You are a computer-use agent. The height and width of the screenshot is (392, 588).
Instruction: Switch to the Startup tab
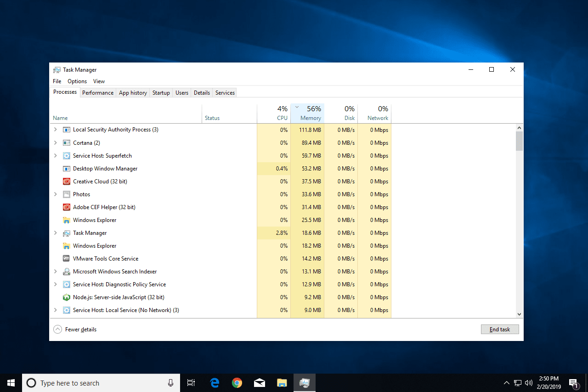point(161,92)
